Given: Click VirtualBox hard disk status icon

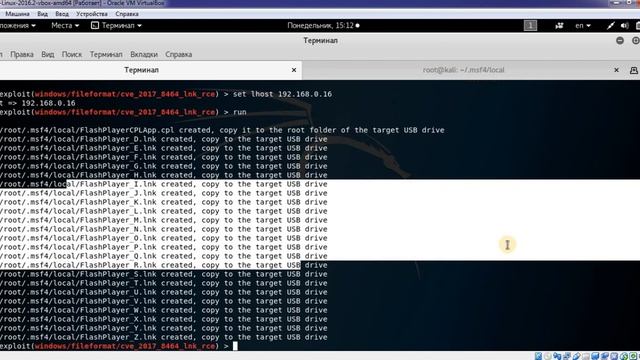Looking at the screenshot, I should tap(538, 356).
